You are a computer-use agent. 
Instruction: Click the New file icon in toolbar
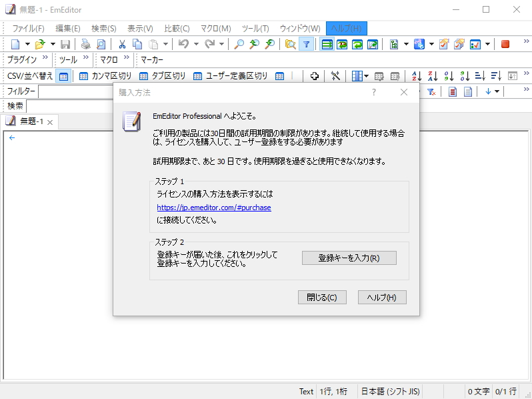click(x=15, y=44)
